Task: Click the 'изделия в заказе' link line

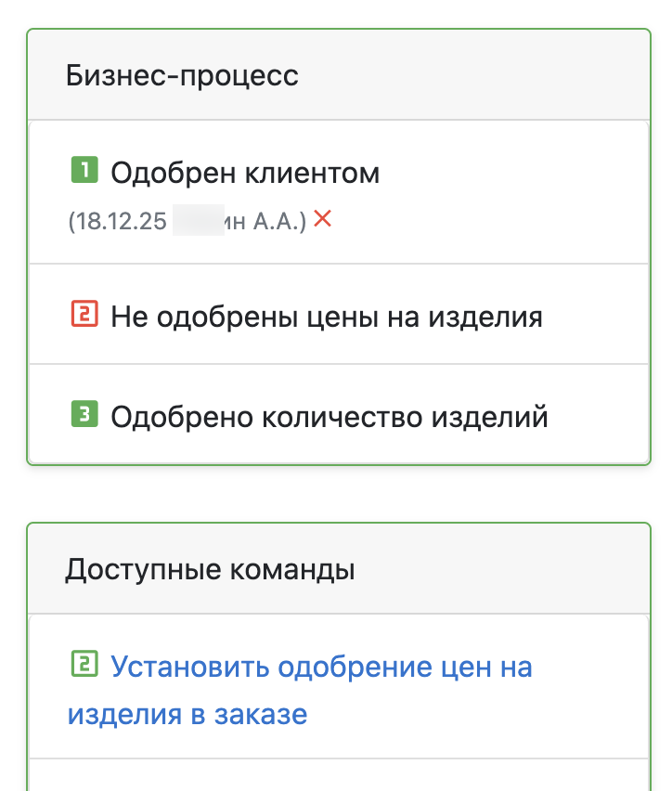Action: [187, 715]
